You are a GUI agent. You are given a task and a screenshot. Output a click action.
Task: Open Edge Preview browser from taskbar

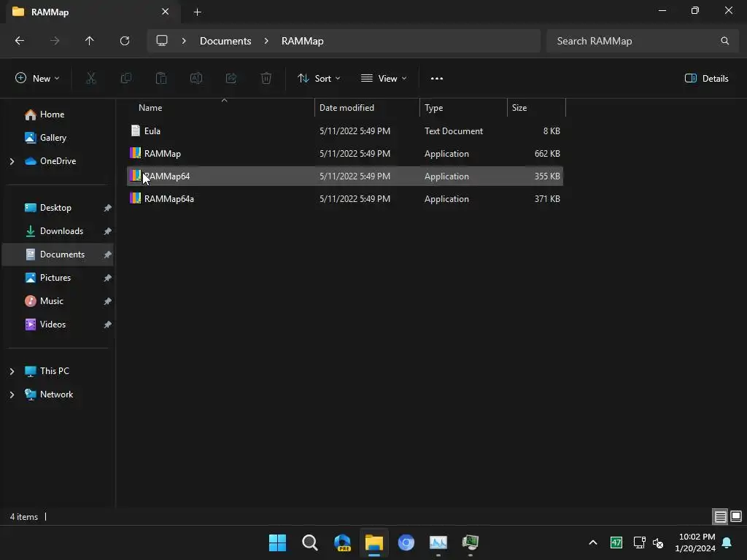pyautogui.click(x=342, y=542)
